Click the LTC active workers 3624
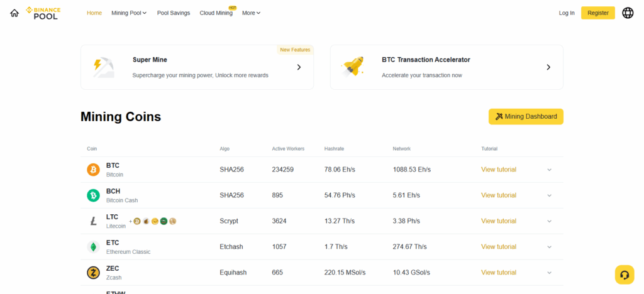 click(279, 221)
